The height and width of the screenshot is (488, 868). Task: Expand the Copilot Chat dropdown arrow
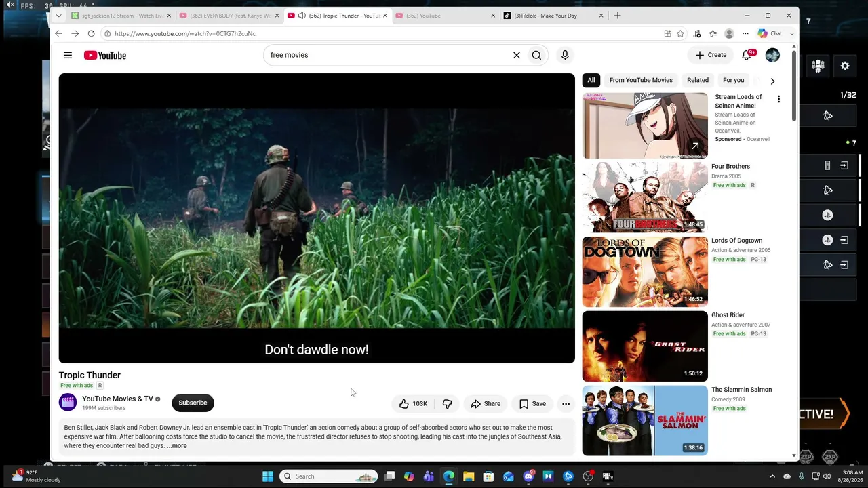(x=791, y=33)
